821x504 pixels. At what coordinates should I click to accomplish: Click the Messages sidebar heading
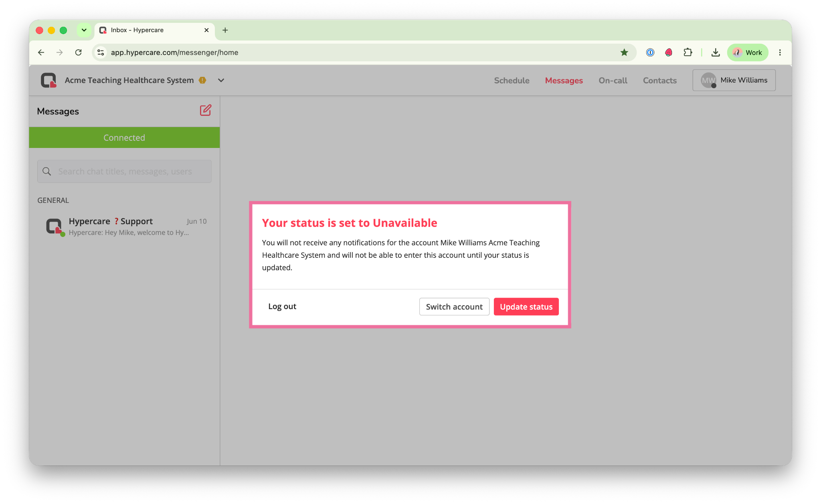58,111
